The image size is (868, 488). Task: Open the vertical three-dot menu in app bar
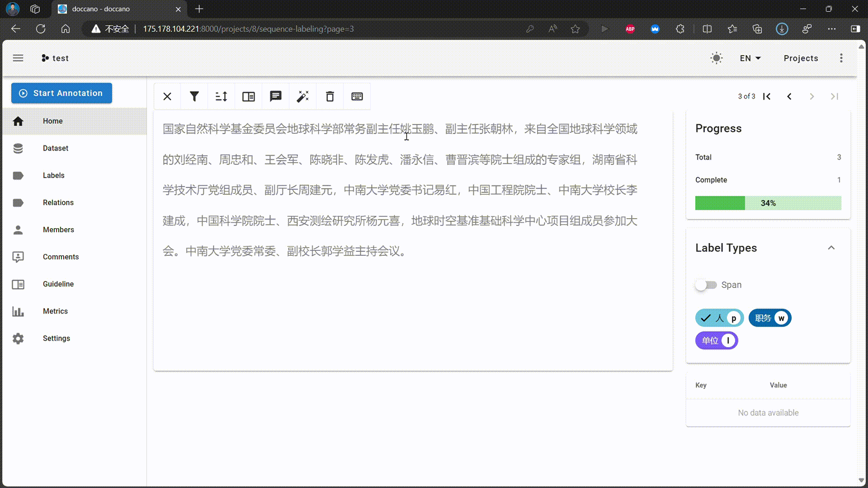pos(841,58)
